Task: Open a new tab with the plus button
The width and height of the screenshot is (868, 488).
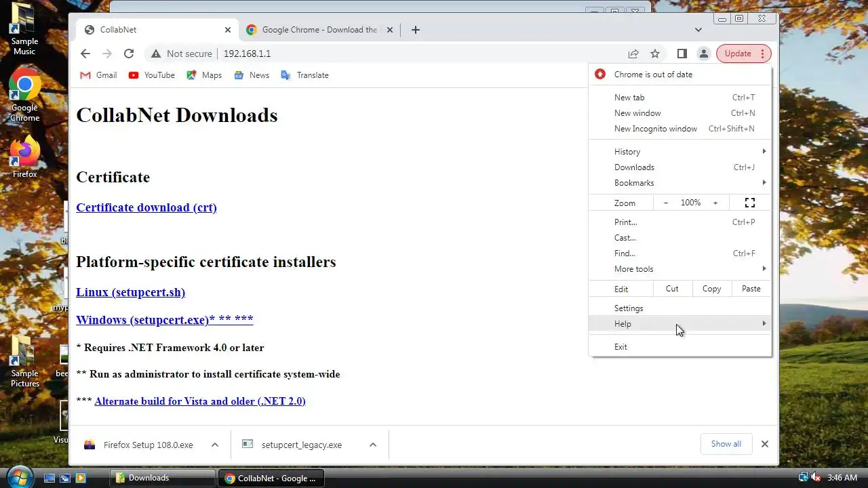Action: click(x=416, y=30)
